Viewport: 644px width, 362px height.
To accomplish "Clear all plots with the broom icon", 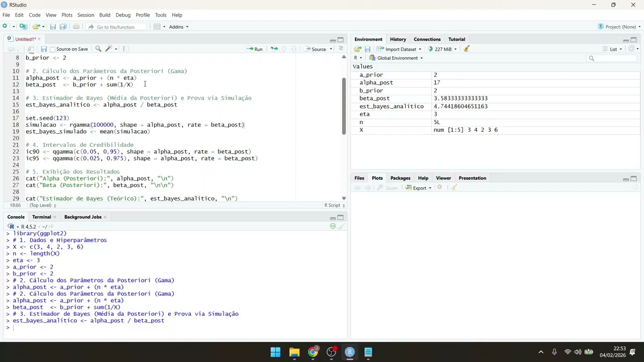I will pyautogui.click(x=454, y=188).
